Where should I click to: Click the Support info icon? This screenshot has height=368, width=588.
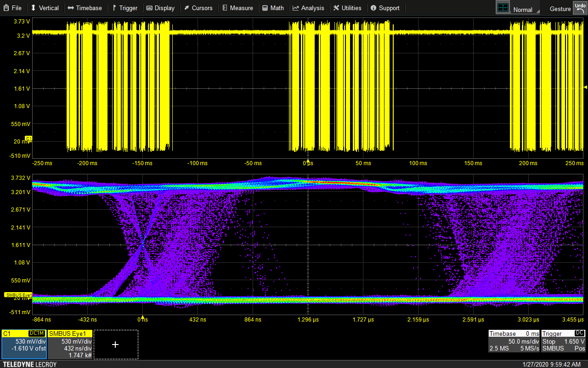(x=373, y=8)
